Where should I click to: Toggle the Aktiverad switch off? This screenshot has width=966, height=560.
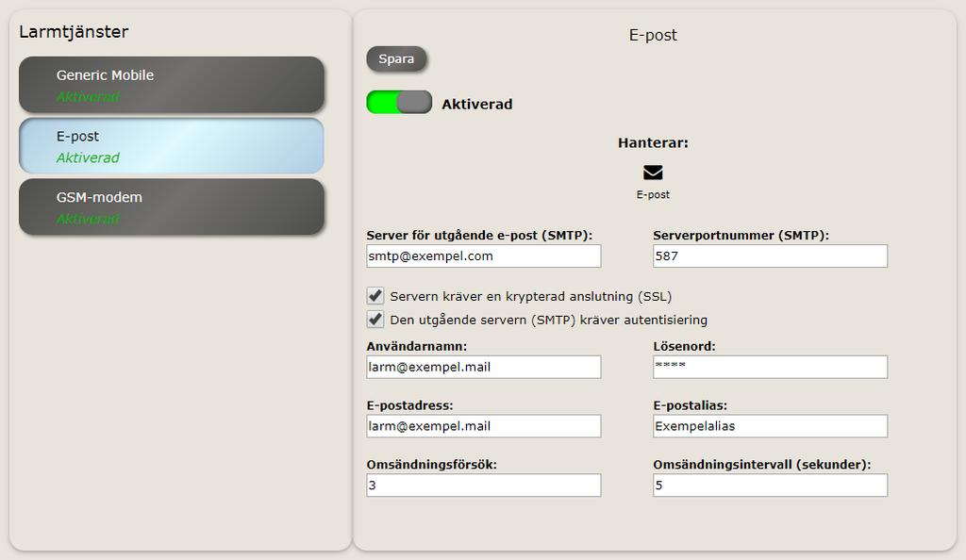[x=399, y=102]
